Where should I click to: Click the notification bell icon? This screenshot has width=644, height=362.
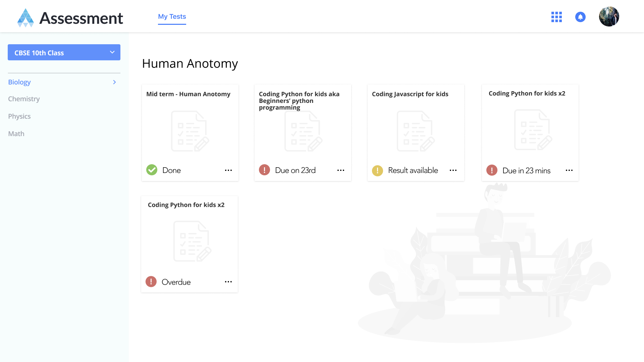pos(580,17)
